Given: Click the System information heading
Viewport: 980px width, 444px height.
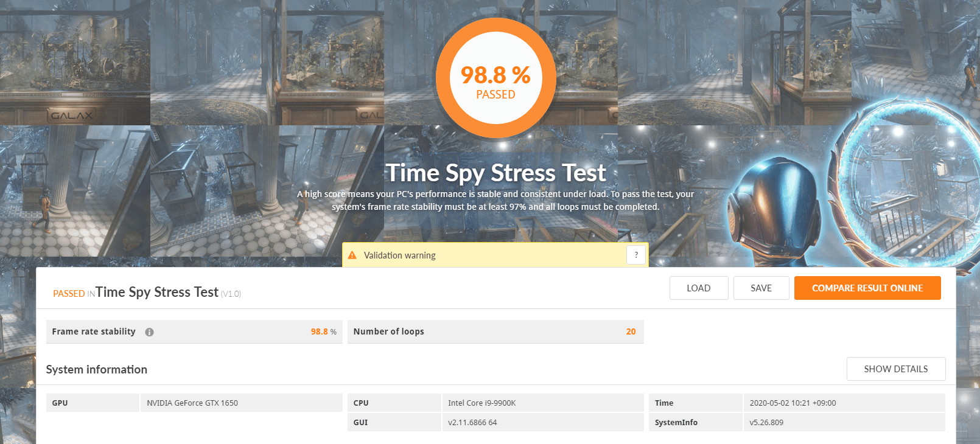Looking at the screenshot, I should [x=97, y=369].
